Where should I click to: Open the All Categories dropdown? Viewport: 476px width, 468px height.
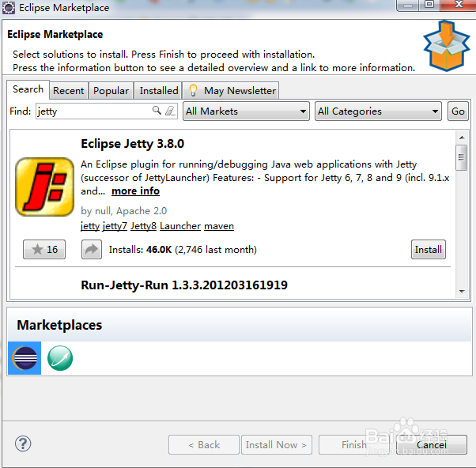(378, 111)
